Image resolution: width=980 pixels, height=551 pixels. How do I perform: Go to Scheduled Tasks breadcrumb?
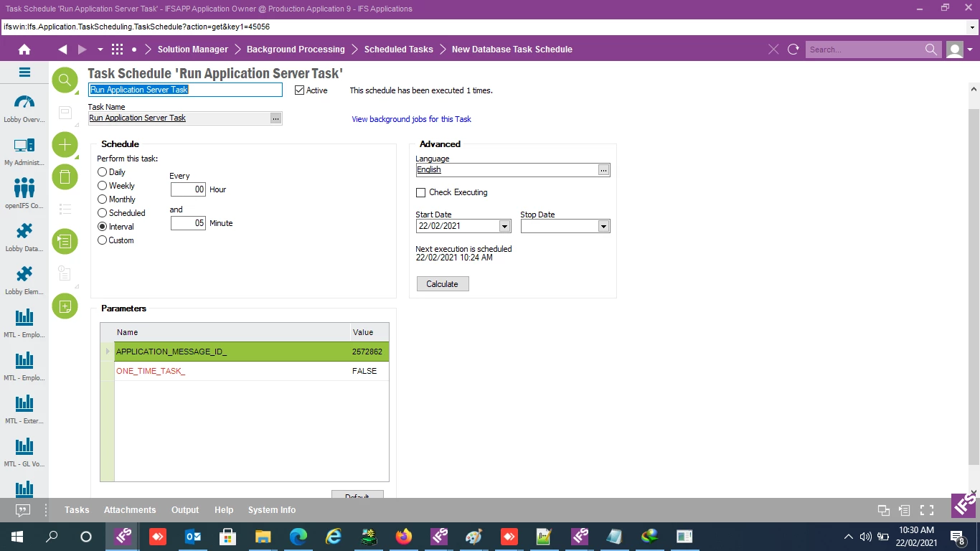pos(399,50)
